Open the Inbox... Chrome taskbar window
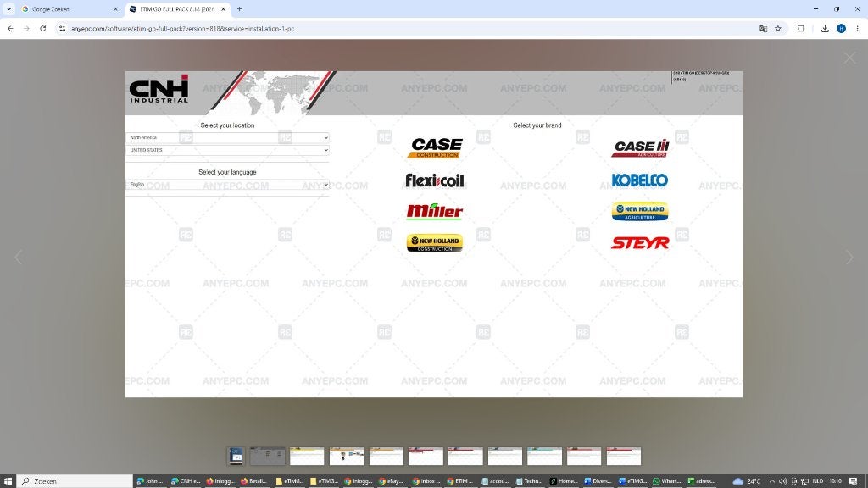The width and height of the screenshot is (868, 488). (427, 481)
